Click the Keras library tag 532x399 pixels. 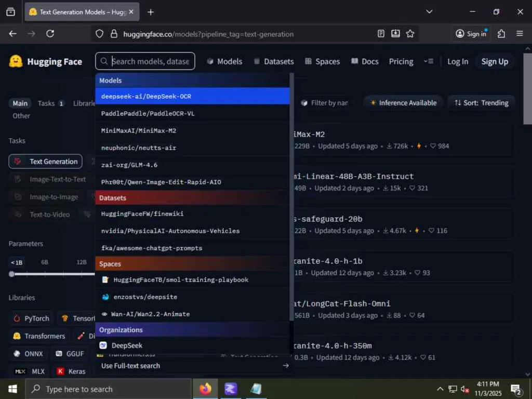pos(71,371)
